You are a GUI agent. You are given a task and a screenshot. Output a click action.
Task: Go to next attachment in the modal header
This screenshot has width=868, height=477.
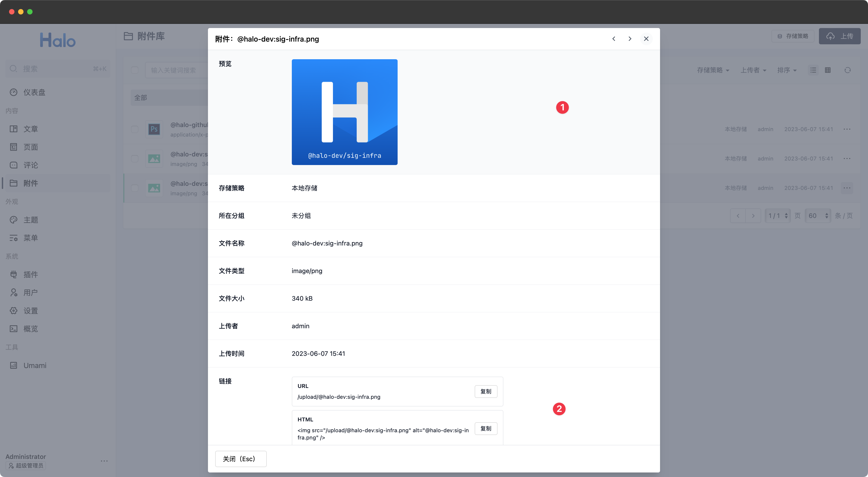[630, 39]
